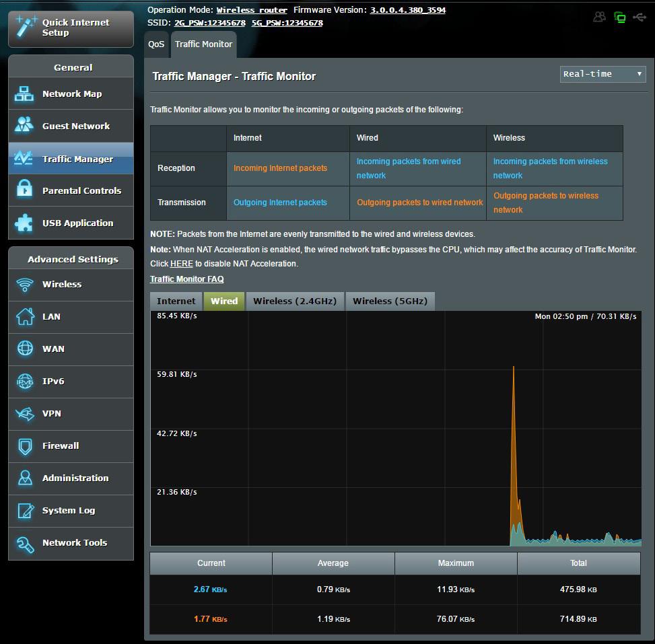The height and width of the screenshot is (644, 655).
Task: Select the Wired graph tab
Action: click(224, 301)
